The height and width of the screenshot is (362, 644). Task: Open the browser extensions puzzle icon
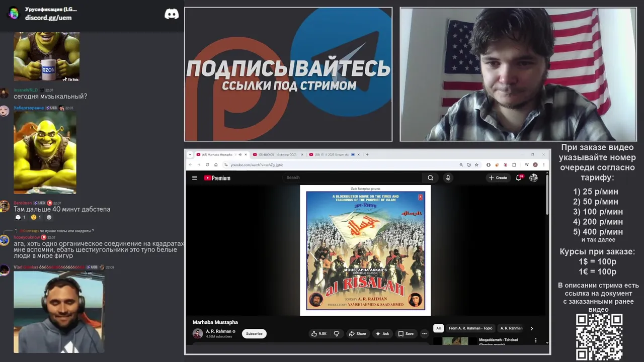514,165
